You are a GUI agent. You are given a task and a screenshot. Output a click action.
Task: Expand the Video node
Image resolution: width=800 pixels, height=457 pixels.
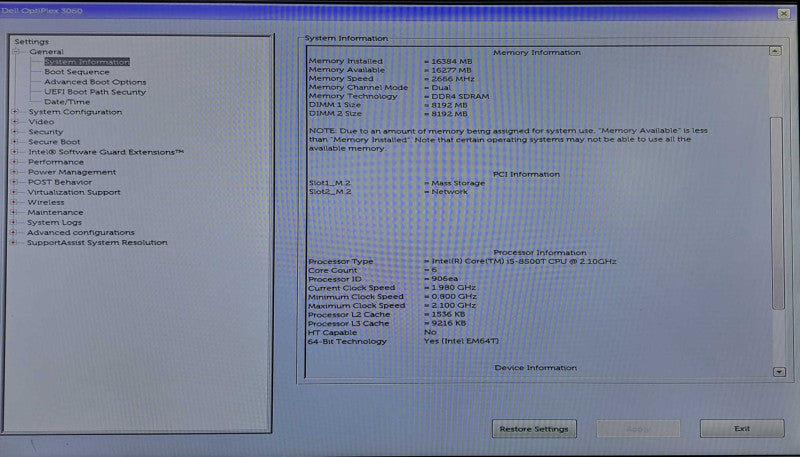[x=15, y=122]
